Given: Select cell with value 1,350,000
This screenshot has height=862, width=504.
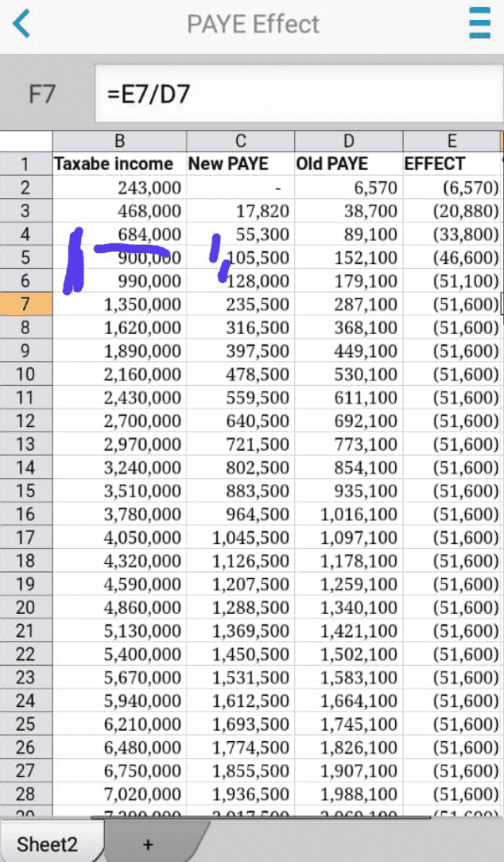Looking at the screenshot, I should pos(119,304).
